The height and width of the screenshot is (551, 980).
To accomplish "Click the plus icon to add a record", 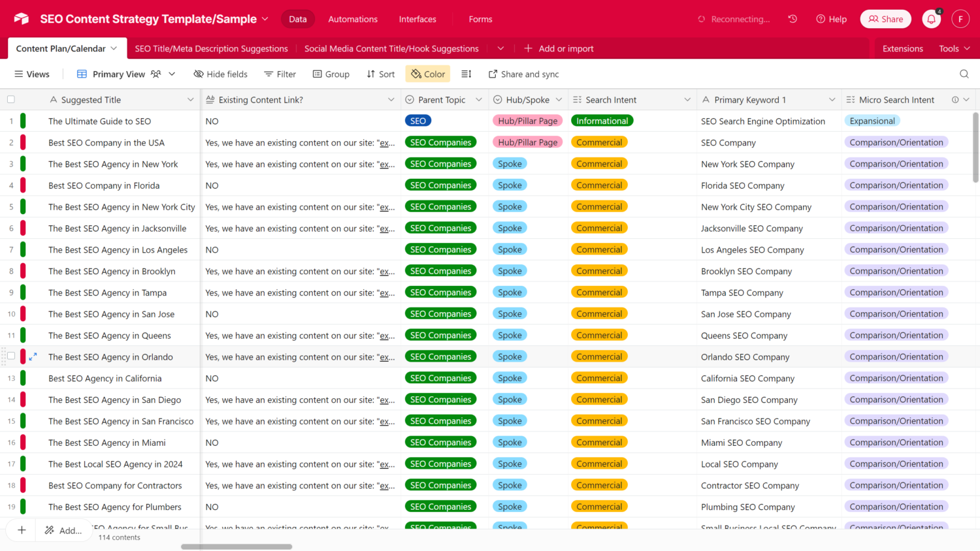I will tap(22, 530).
